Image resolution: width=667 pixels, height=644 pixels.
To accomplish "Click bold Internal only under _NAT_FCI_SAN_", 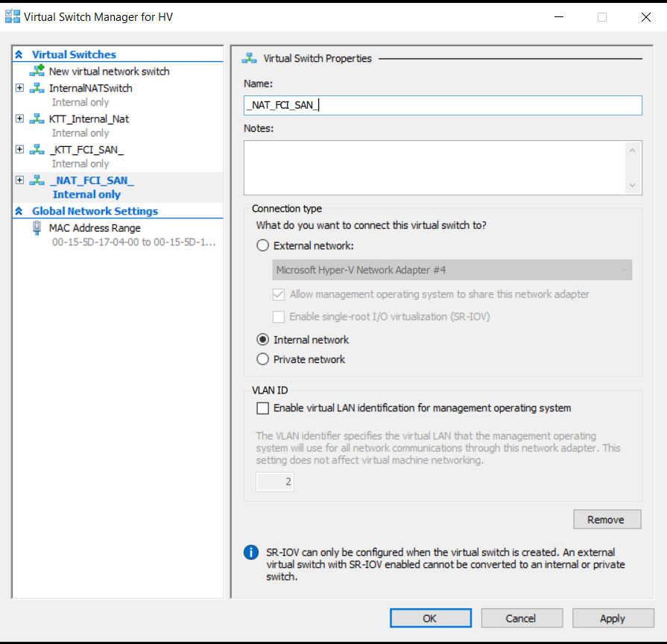I will pos(86,195).
